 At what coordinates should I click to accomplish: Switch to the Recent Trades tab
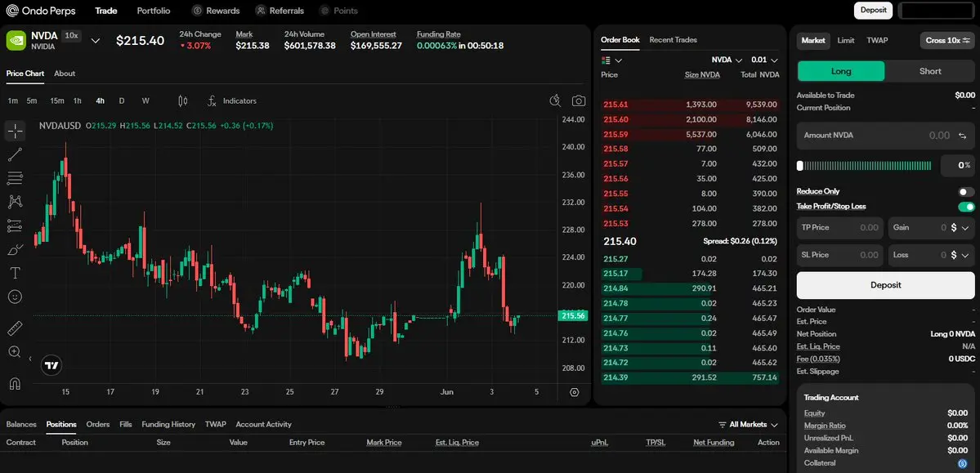tap(673, 40)
